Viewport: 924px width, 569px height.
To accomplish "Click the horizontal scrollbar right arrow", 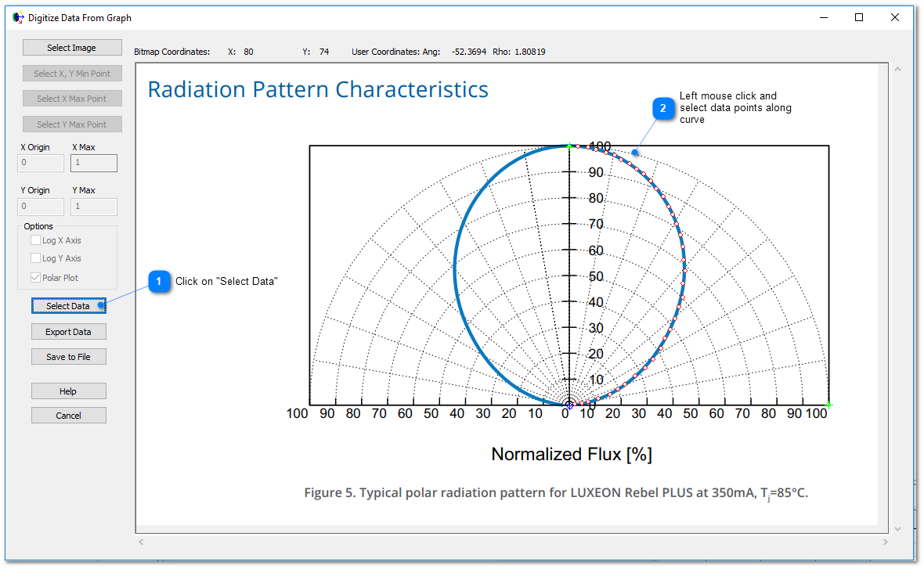I will pyautogui.click(x=886, y=542).
